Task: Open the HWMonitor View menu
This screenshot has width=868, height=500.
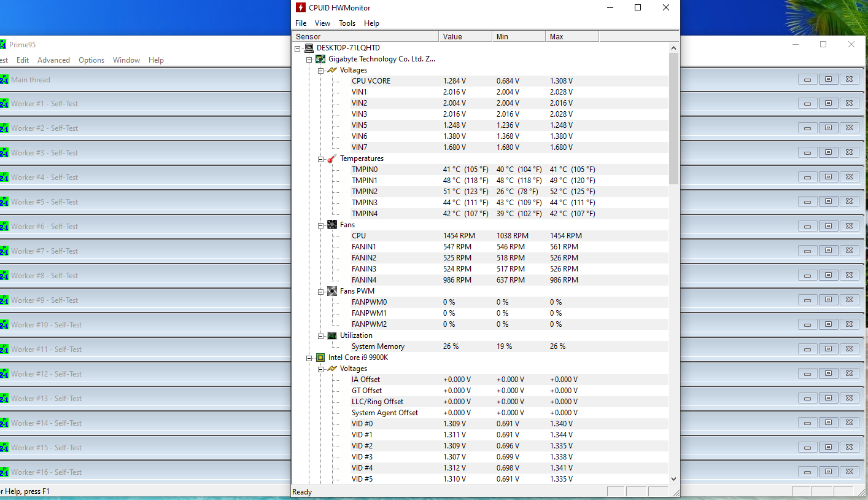Action: [322, 23]
